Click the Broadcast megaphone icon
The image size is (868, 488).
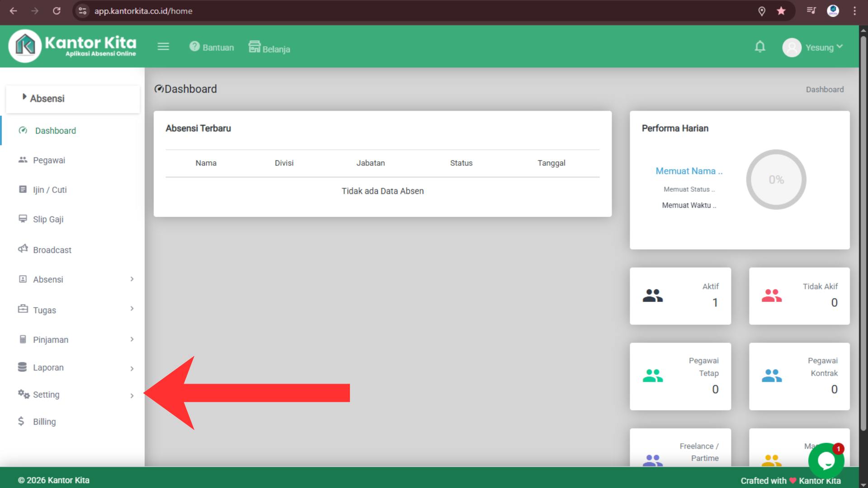tap(23, 249)
